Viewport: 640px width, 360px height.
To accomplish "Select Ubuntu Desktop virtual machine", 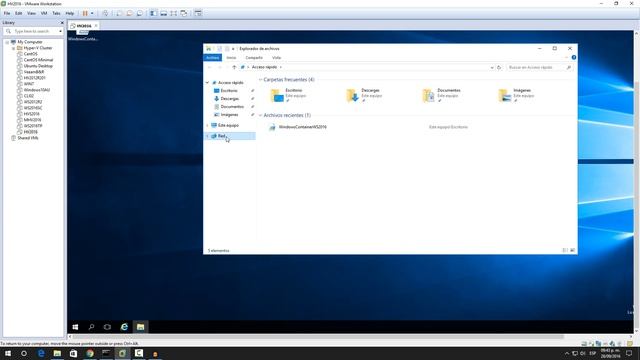I will tap(38, 66).
